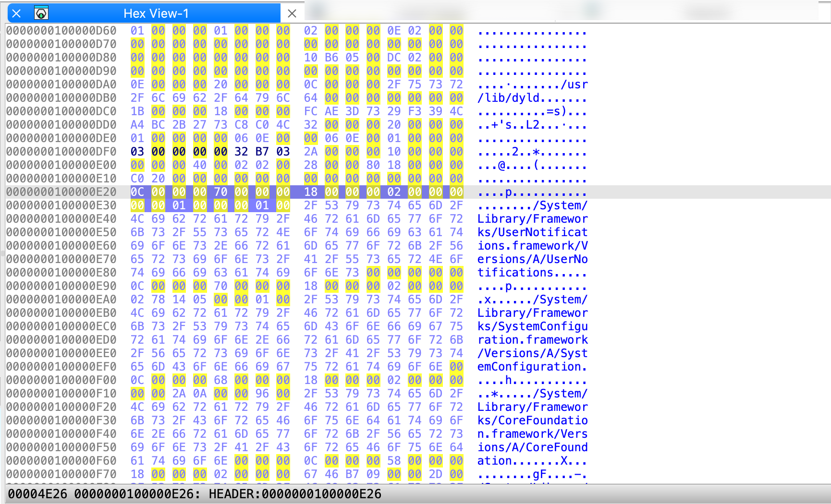Click the 00004E26 offset in the status bar
The image size is (831, 504).
34,493
